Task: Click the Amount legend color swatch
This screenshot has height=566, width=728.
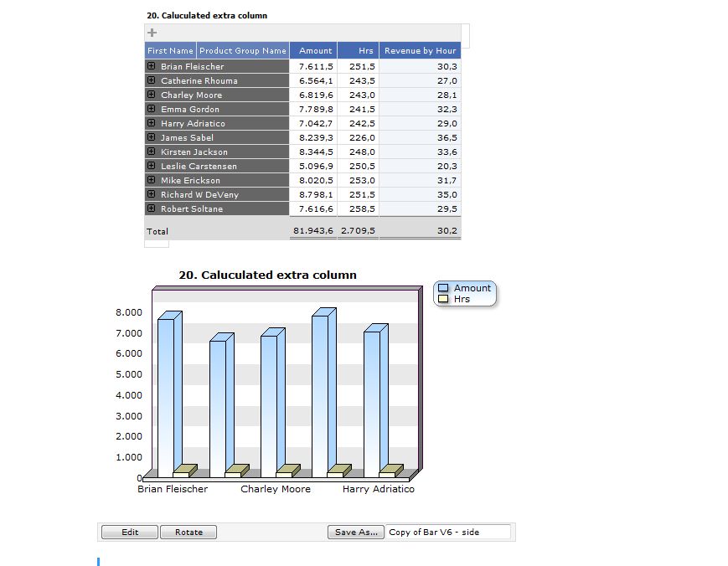Action: [444, 288]
